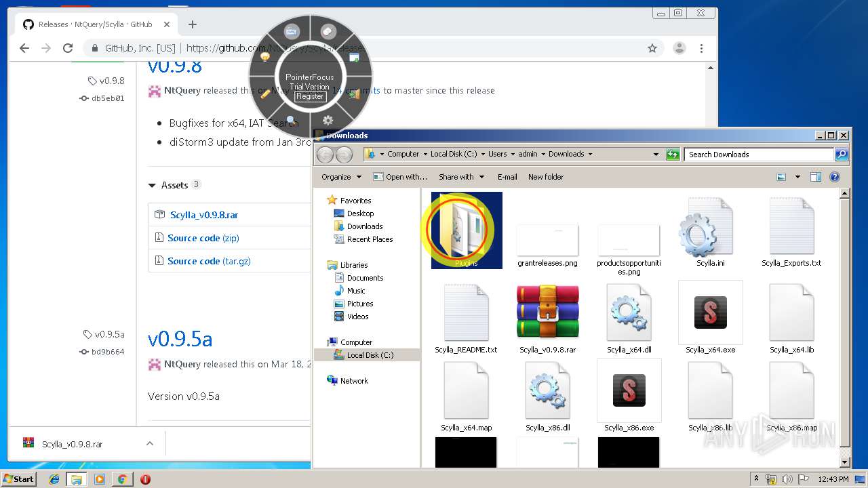The height and width of the screenshot is (488, 868).
Task: Select the Releases NtQuery/Scylla tab
Action: tap(95, 24)
